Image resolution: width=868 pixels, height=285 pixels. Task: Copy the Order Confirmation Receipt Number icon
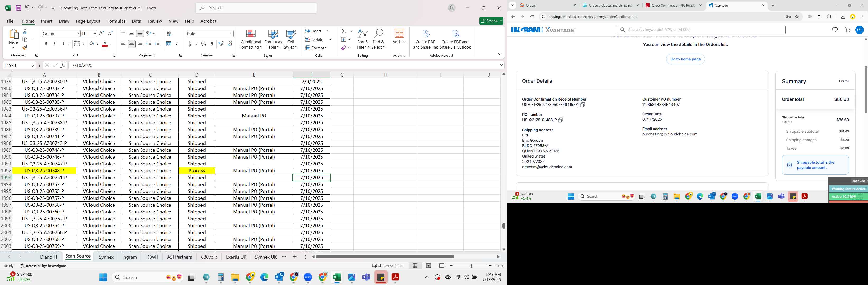[x=582, y=105]
